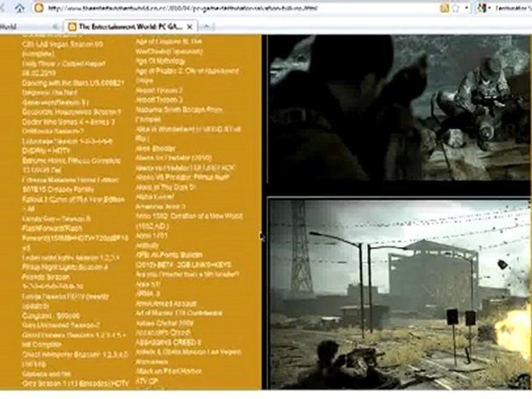Open the dropdown arrow beside the bookmark star
The width and height of the screenshot is (532, 399).
(x=467, y=8)
